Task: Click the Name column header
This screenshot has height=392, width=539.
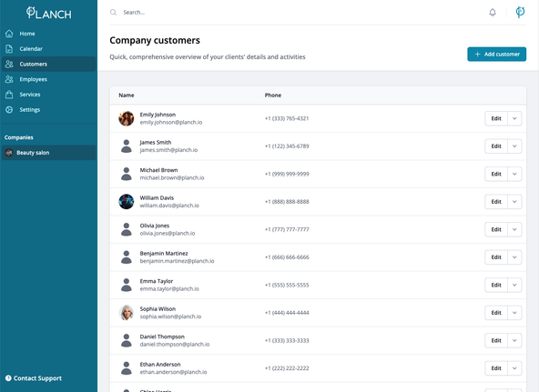Action: tap(127, 95)
